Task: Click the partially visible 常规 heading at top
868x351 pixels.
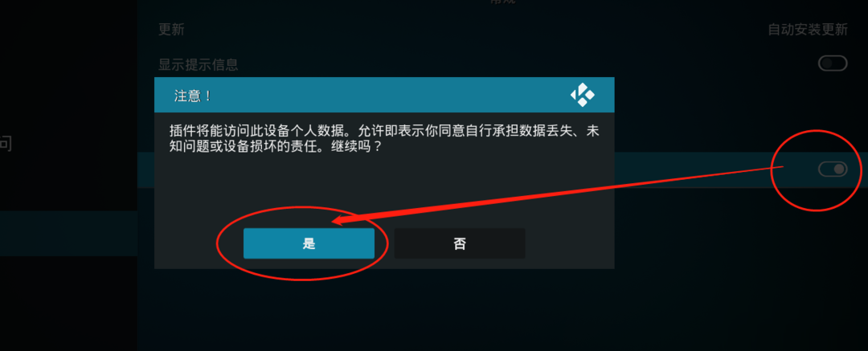Action: pyautogui.click(x=502, y=2)
